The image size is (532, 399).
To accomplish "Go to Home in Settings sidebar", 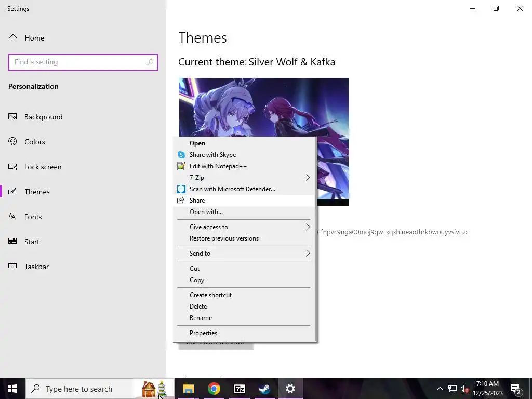I will [26, 38].
